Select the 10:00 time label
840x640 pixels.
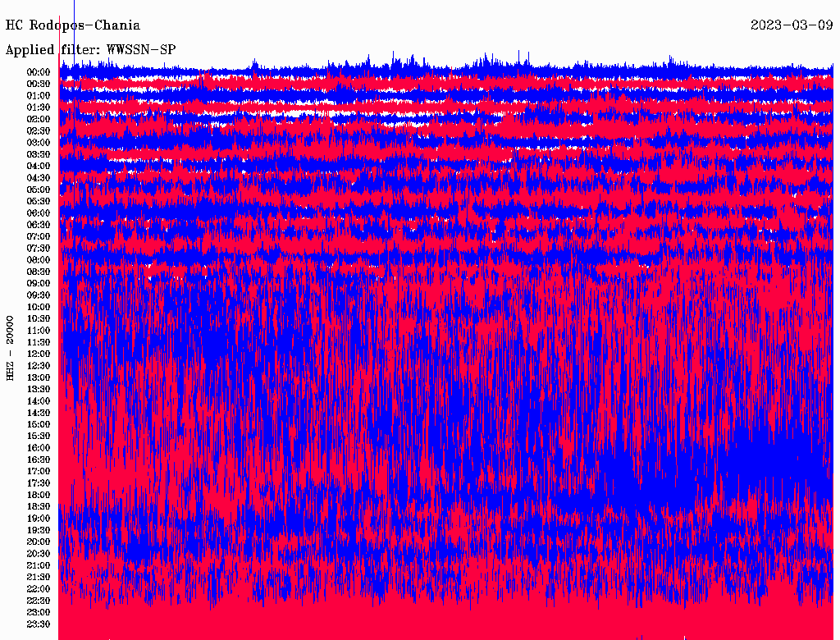[39, 307]
